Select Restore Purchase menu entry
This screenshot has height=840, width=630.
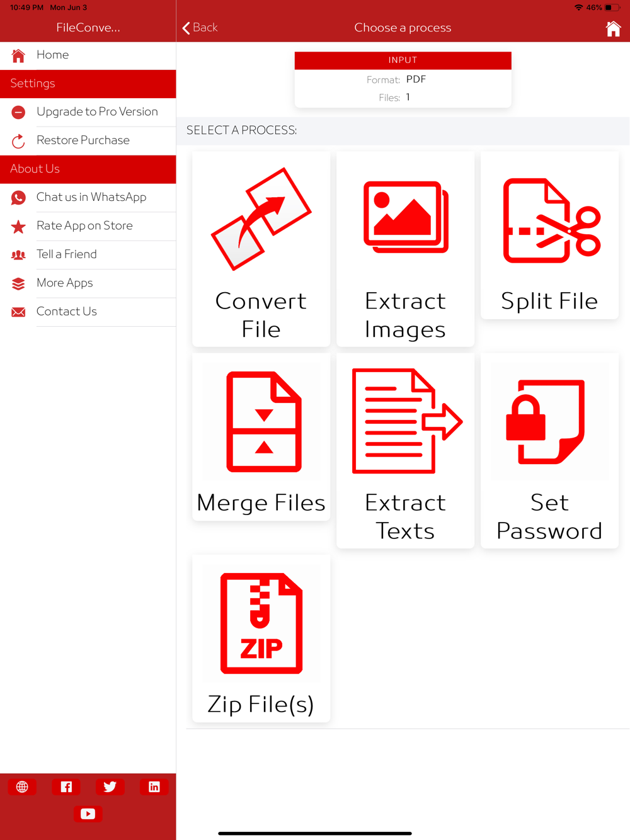(88, 140)
